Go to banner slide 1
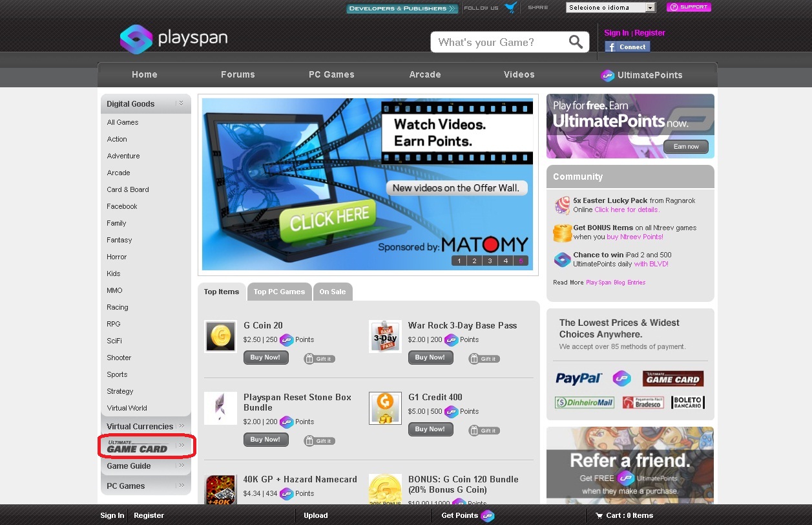812x525 pixels. tap(459, 261)
